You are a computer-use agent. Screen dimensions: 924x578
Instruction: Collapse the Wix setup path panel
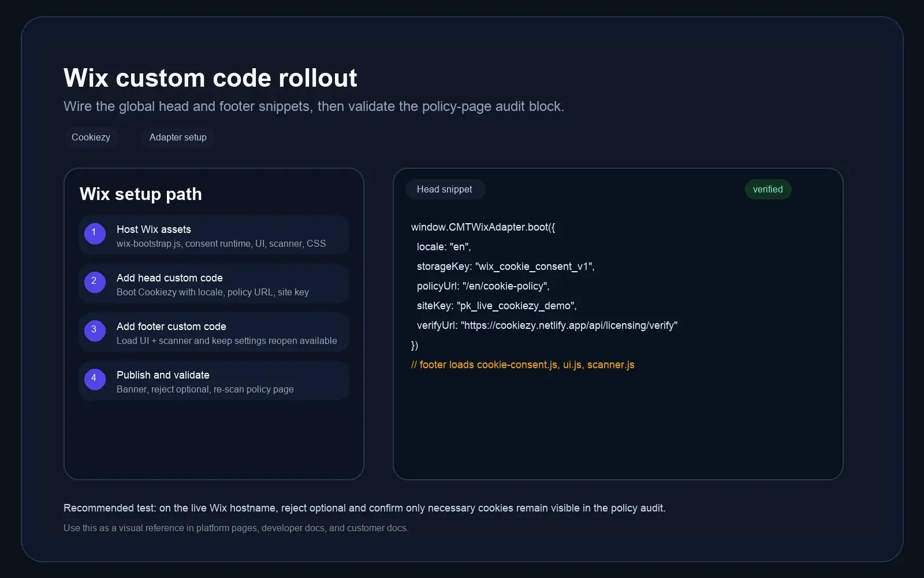click(140, 194)
